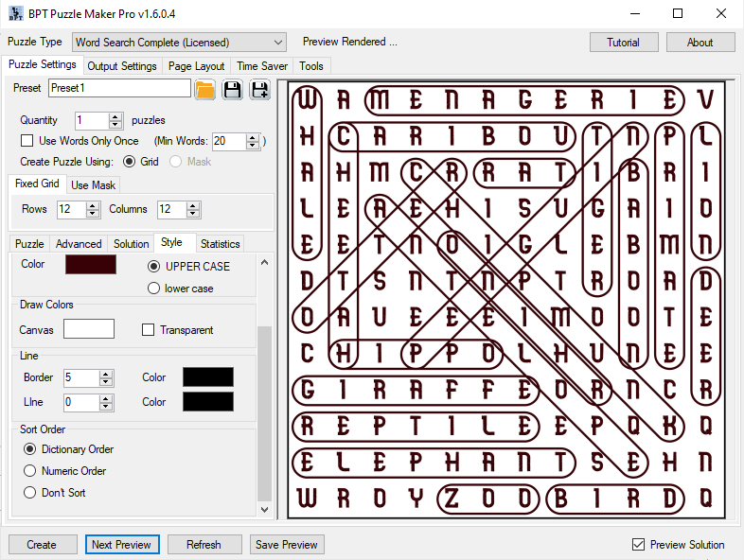744x560 pixels.
Task: Decrease Quantity with the down arrow
Action: (115, 125)
